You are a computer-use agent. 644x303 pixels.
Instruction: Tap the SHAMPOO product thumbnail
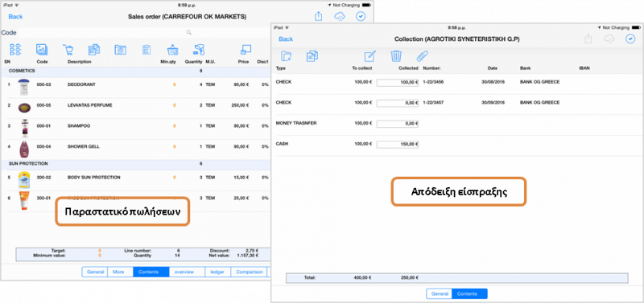(24, 129)
